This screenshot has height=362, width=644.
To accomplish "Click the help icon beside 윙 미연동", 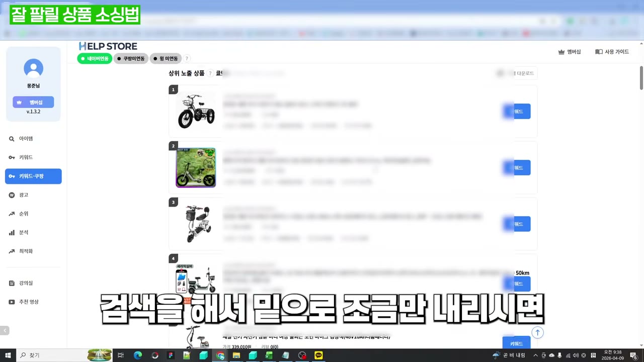I will click(x=187, y=58).
